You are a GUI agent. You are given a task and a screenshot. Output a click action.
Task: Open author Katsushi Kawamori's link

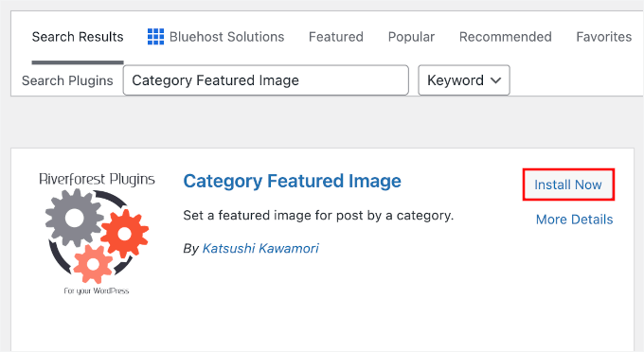click(x=260, y=248)
